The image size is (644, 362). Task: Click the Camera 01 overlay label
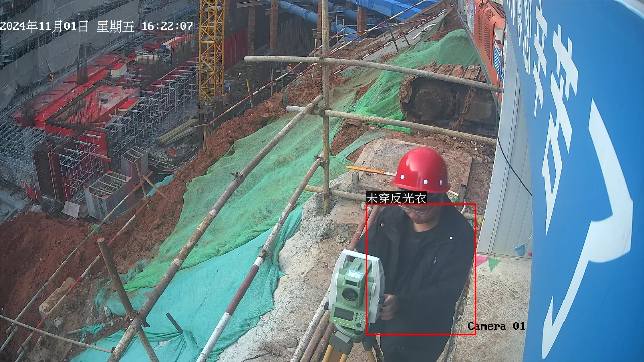[x=496, y=326]
